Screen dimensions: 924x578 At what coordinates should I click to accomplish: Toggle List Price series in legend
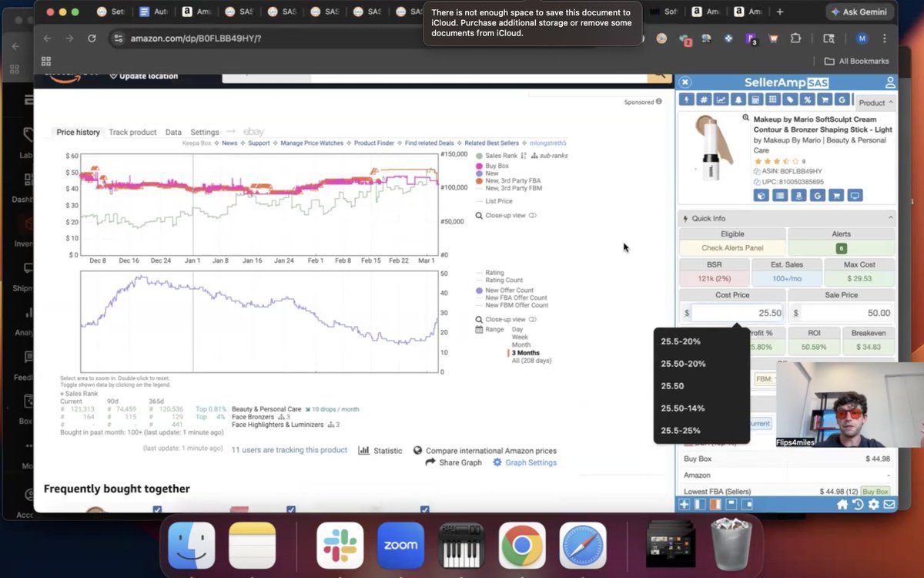pos(494,201)
